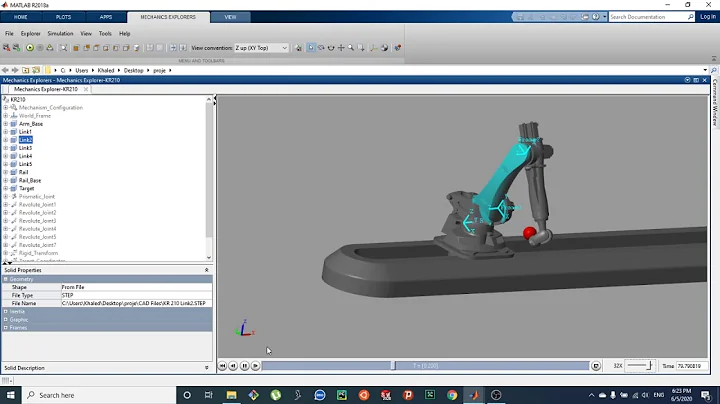Switch to the APPS tab
Viewport: 720px width, 404px height.
[x=106, y=17]
